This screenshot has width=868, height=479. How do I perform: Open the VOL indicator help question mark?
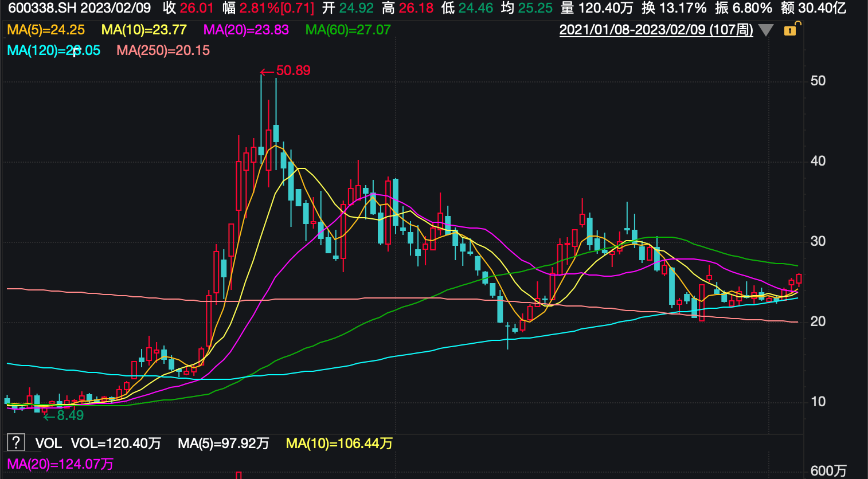tap(15, 442)
